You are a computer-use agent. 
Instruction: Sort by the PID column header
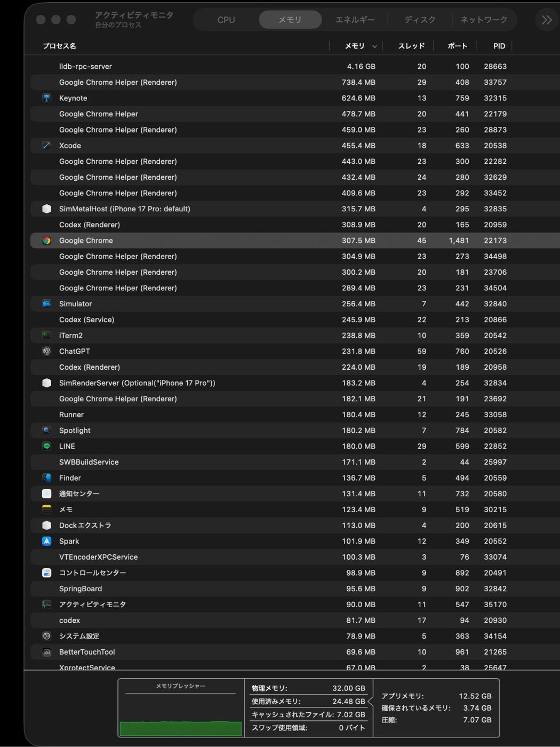(x=499, y=46)
